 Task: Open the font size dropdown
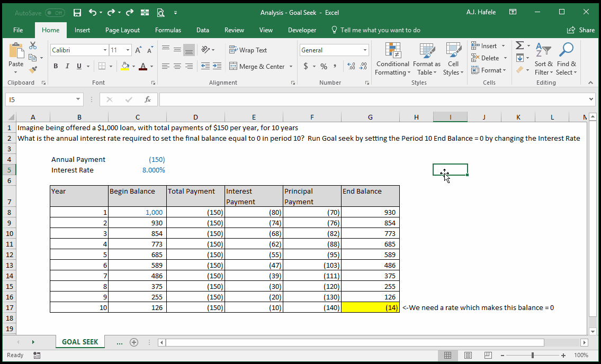coord(128,50)
